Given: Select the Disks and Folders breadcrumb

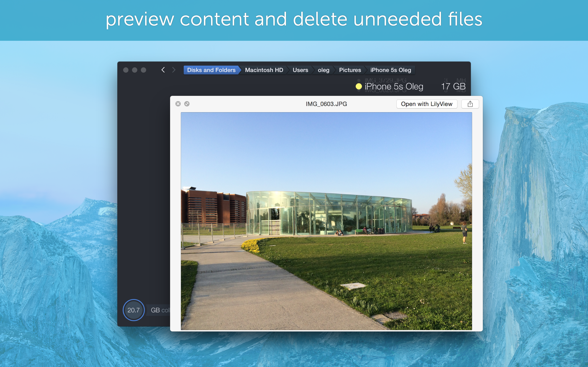Looking at the screenshot, I should 211,70.
